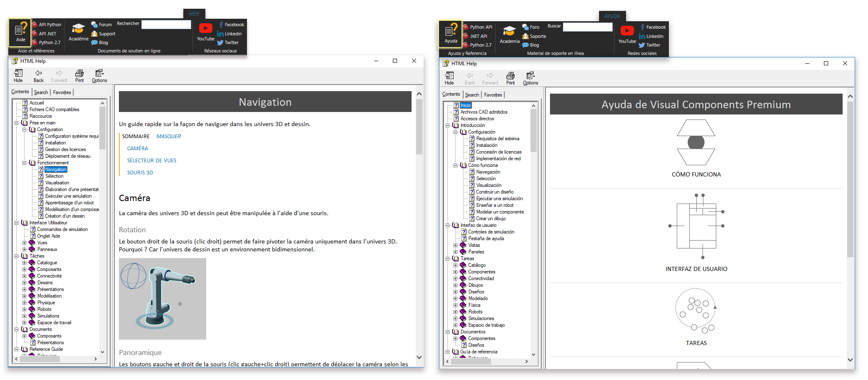Screen dimensions: 868x380
Task: Click the YouTube icon in Spanish ribbon
Action: point(627,35)
